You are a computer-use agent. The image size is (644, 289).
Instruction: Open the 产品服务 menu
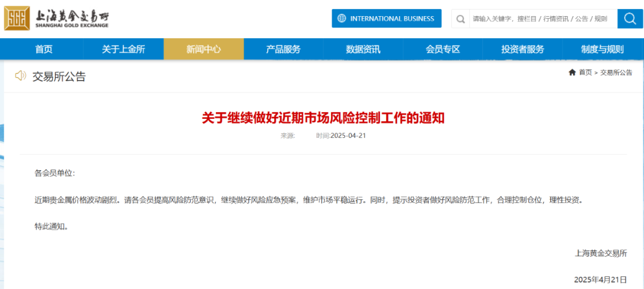(x=283, y=50)
